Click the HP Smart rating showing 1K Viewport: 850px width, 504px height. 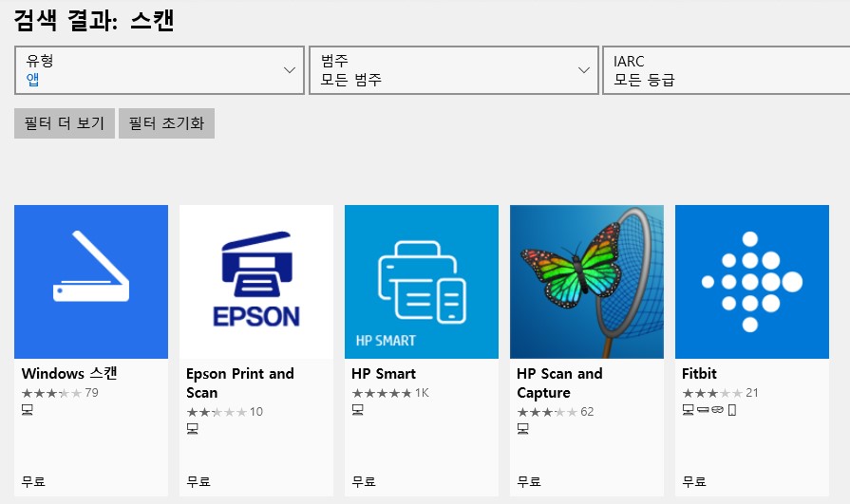tap(390, 393)
